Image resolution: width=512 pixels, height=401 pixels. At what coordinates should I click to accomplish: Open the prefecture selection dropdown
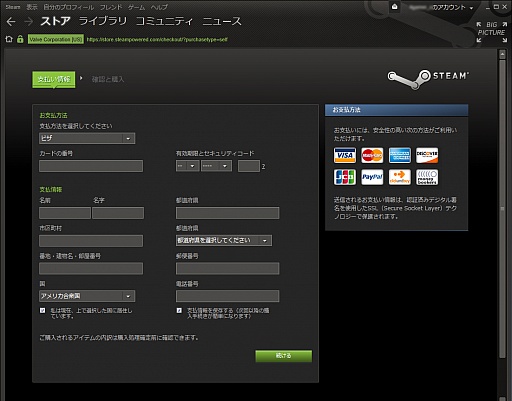[224, 240]
